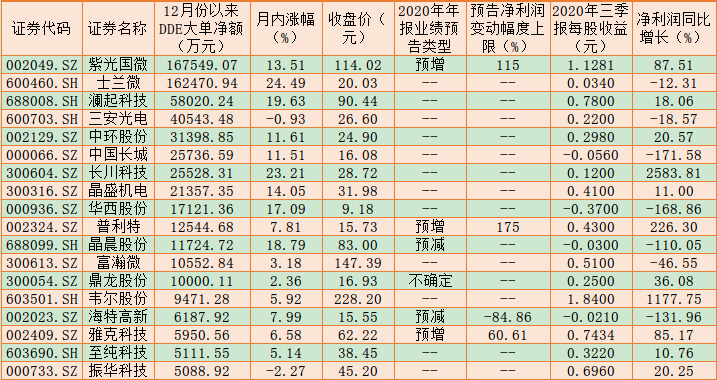The width and height of the screenshot is (717, 380).
Task: Click profit growth -171.58
Action: [x=674, y=155]
